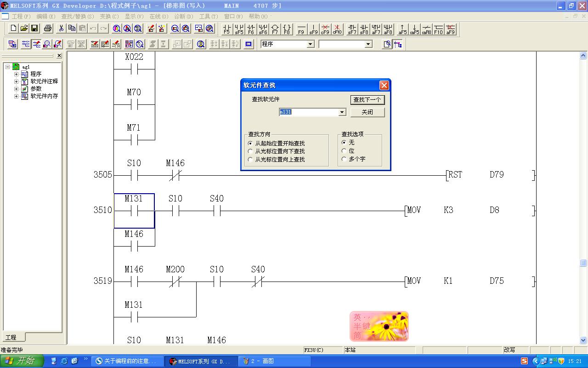Click the open project folder icon
The width and height of the screenshot is (588, 368).
[24, 29]
